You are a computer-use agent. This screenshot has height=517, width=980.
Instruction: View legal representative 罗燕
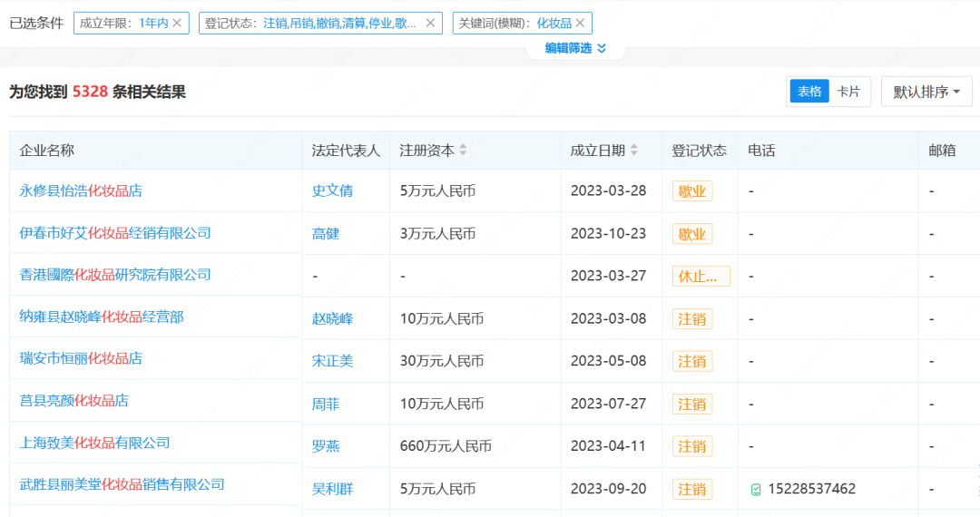click(326, 446)
